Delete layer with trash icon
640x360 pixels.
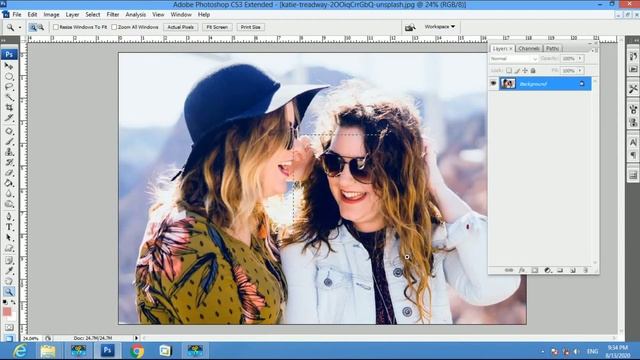(x=586, y=270)
